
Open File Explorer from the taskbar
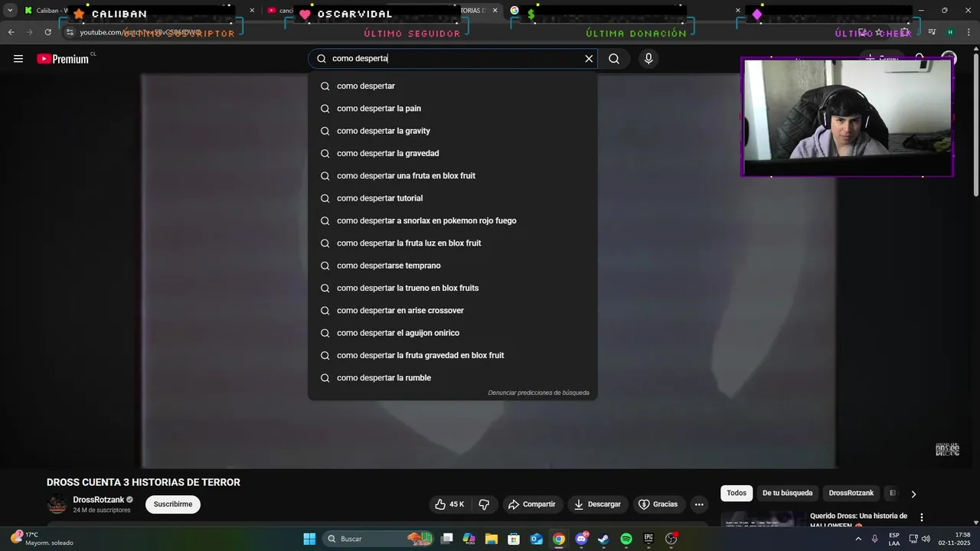(x=492, y=539)
